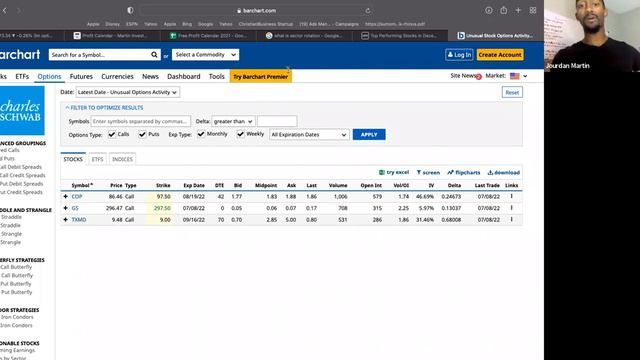640x360 pixels.
Task: Toggle the Weekly expiration checkbox
Action: (241, 134)
